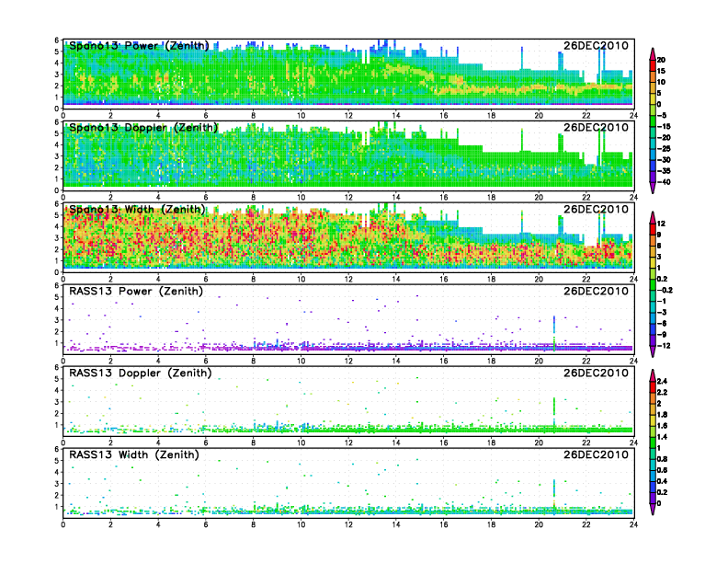The height and width of the screenshot is (563, 728).
Task: Click the 'Spano13 Doppler (Zenith)' panel title
Action: pyautogui.click(x=143, y=127)
